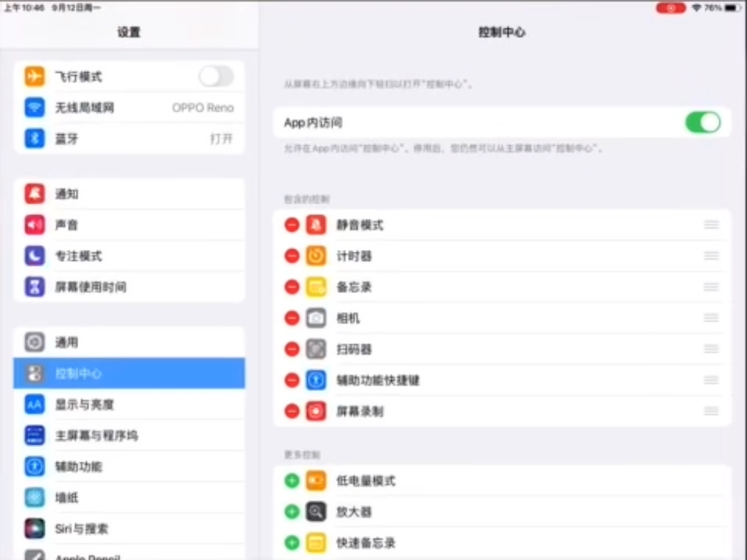Click the Focus moon icon beside 专注模式
This screenshot has height=560, width=747.
point(34,256)
